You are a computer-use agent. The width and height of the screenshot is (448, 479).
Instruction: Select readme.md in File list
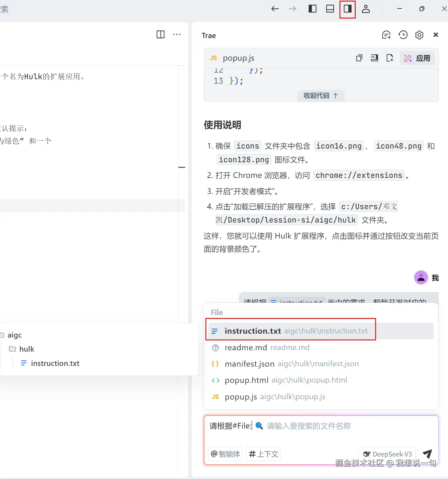pyautogui.click(x=321, y=348)
